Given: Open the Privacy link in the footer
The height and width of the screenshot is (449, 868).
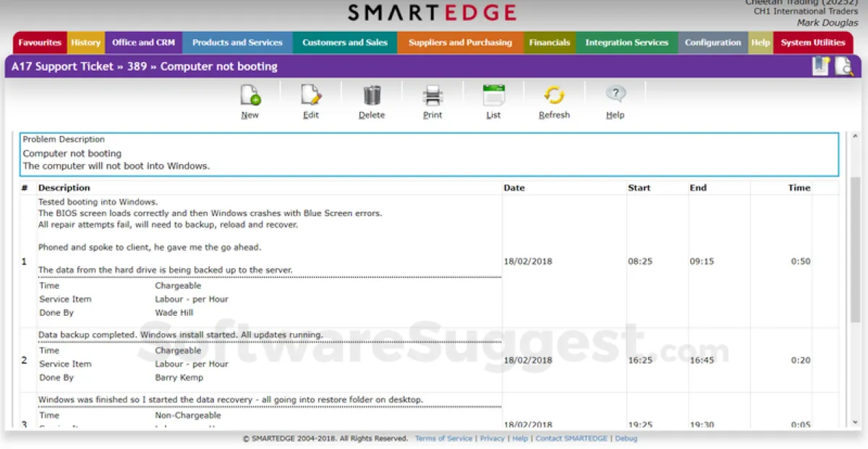Looking at the screenshot, I should coord(493,438).
